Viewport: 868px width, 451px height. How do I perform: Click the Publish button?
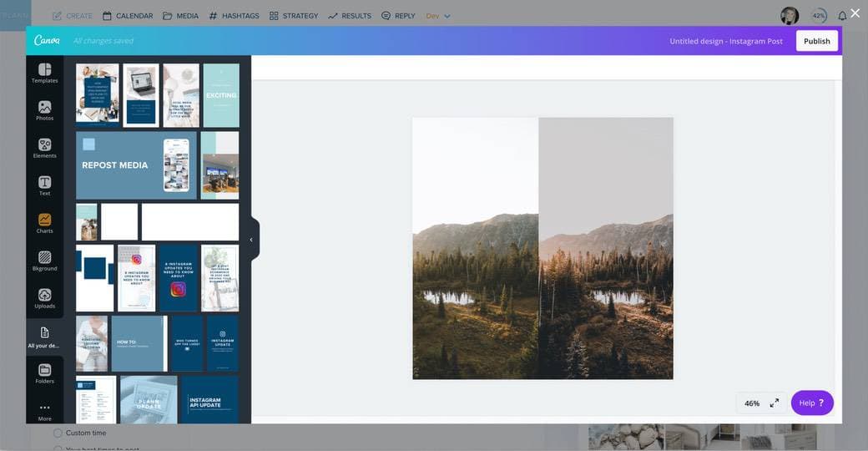[x=816, y=41]
